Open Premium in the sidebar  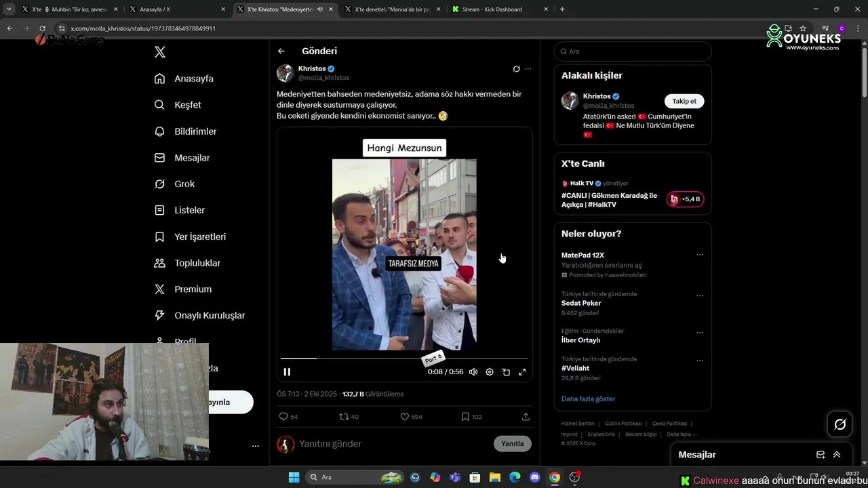[183, 289]
